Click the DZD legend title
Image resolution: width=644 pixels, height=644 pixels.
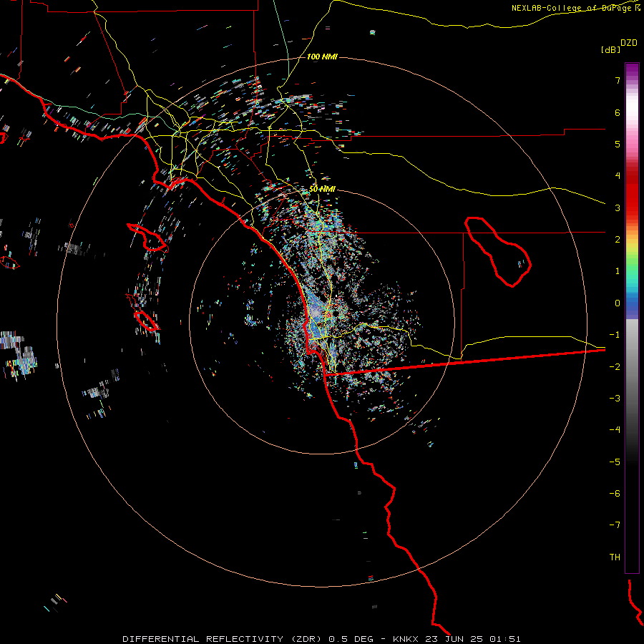(x=629, y=43)
